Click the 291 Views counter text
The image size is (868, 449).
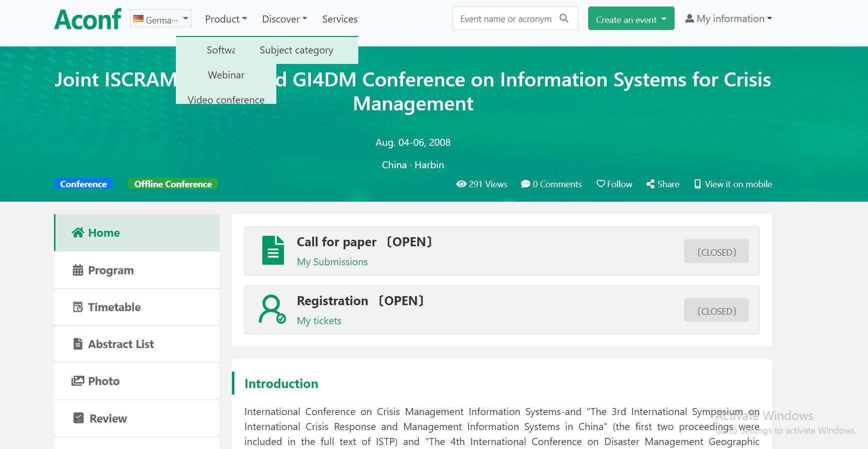coord(488,184)
